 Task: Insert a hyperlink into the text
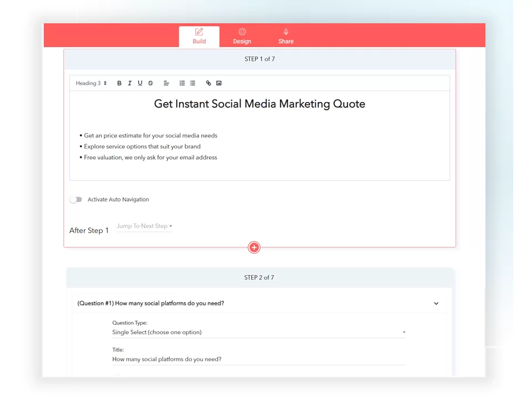pyautogui.click(x=208, y=83)
